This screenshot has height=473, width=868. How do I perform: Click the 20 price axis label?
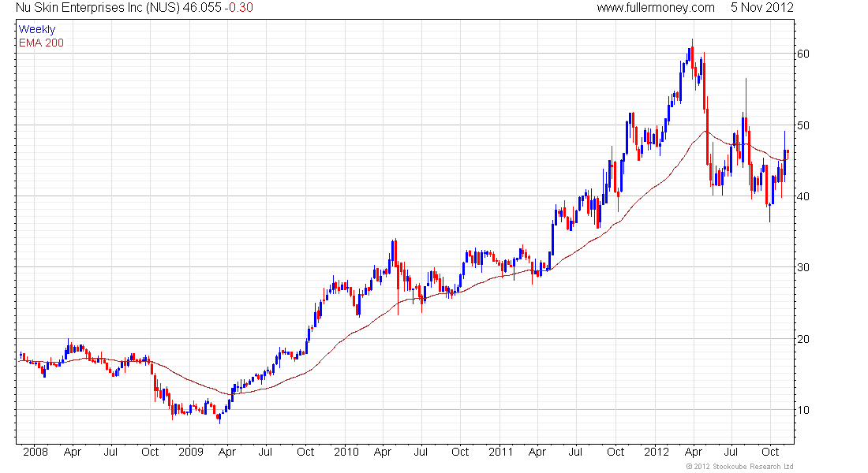pos(803,338)
